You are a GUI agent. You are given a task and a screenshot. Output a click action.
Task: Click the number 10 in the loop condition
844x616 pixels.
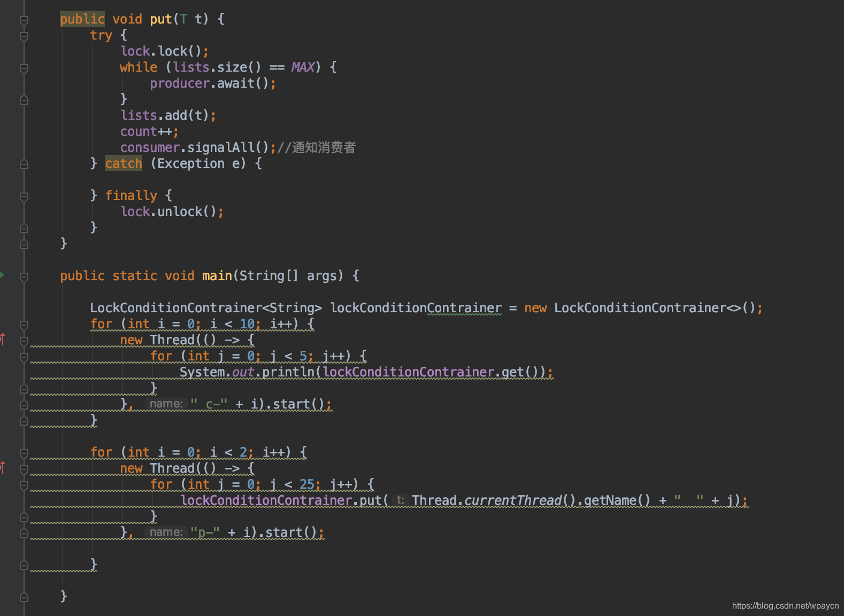pos(247,324)
